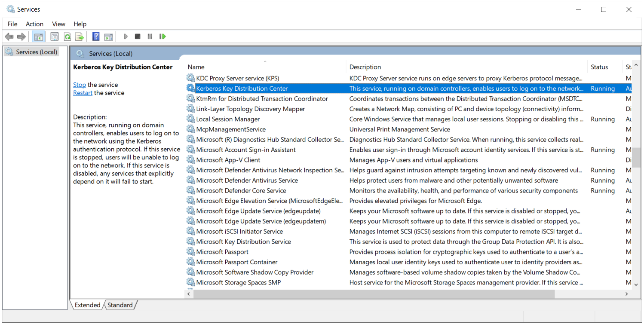644x324 pixels.
Task: Click 'Universal Print Management Service' description text
Action: [x=400, y=129]
